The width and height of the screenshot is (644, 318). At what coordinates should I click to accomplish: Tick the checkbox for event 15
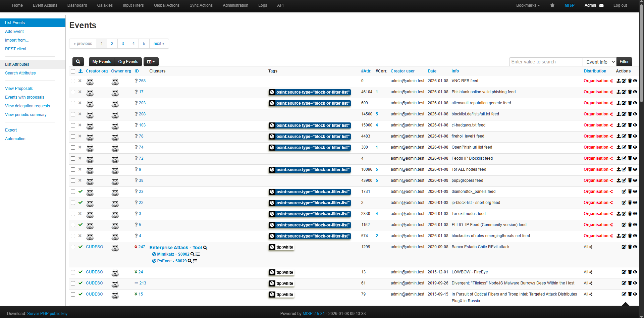click(73, 294)
